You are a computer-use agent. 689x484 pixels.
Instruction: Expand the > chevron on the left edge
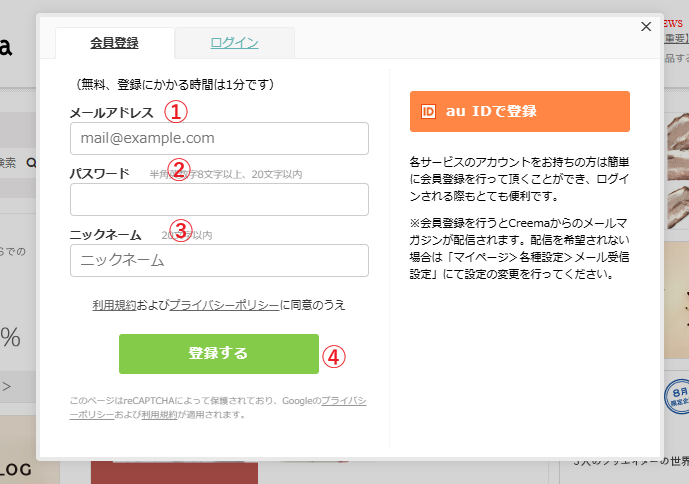pos(6,385)
